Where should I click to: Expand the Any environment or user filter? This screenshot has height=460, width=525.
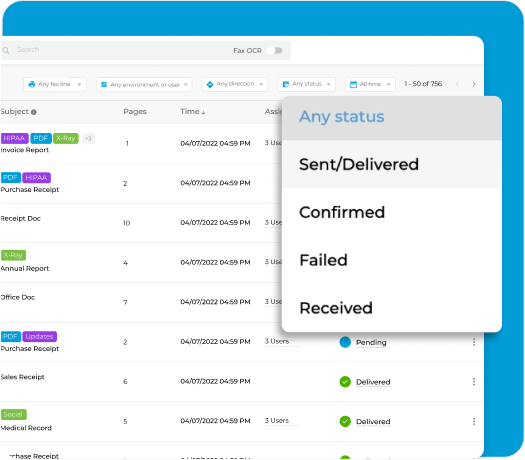pyautogui.click(x=144, y=85)
